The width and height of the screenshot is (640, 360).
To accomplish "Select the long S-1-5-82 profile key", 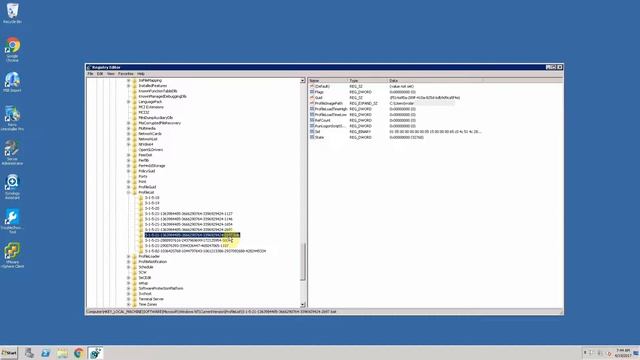I will 205,251.
